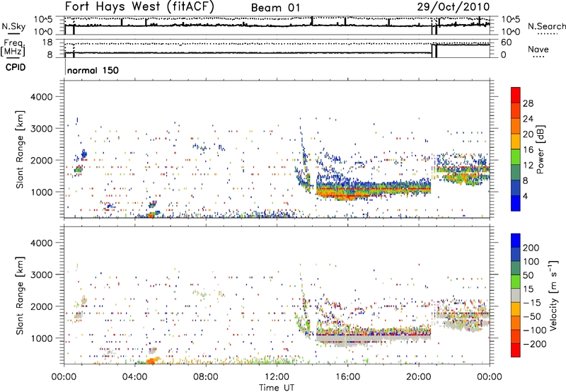
Task: Select the "Freq. [MHz]" axis label
Action: pyautogui.click(x=13, y=48)
